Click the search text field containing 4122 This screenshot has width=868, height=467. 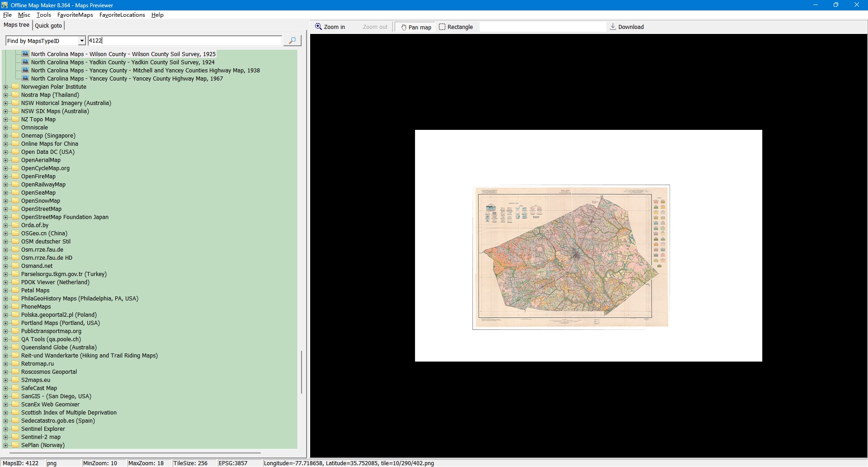point(184,41)
